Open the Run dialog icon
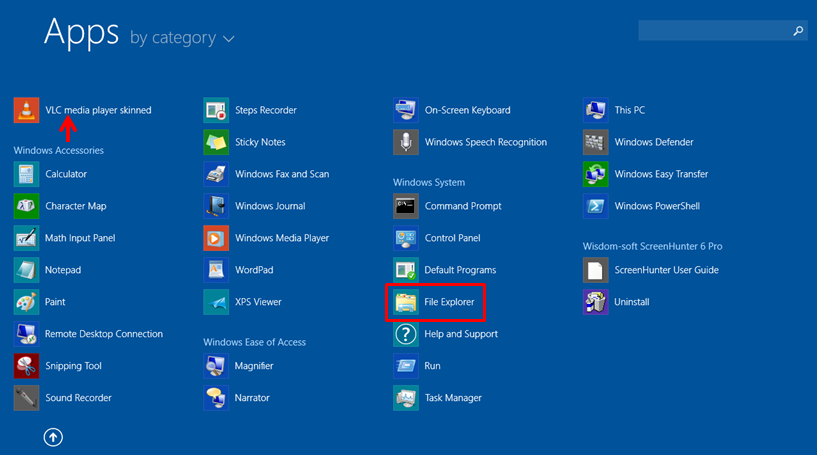This screenshot has height=455, width=817. coord(405,366)
